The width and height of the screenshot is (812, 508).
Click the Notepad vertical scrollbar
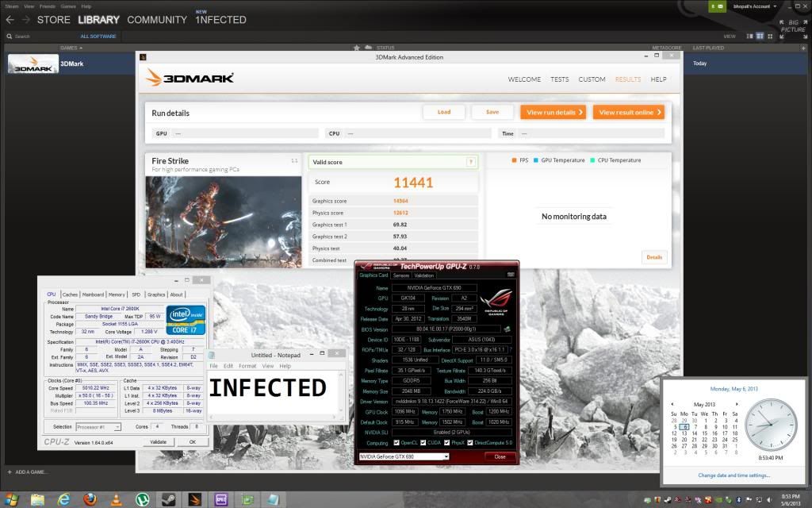341,392
